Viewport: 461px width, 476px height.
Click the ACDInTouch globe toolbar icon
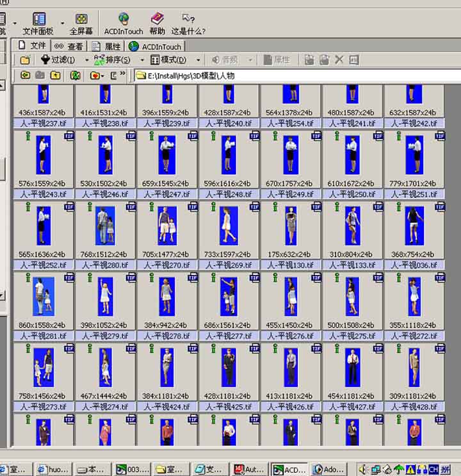[124, 19]
